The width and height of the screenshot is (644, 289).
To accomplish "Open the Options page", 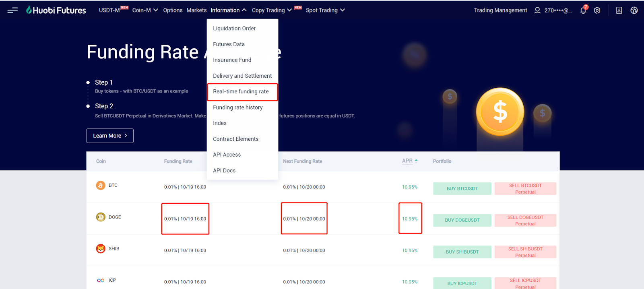I will coord(173,10).
